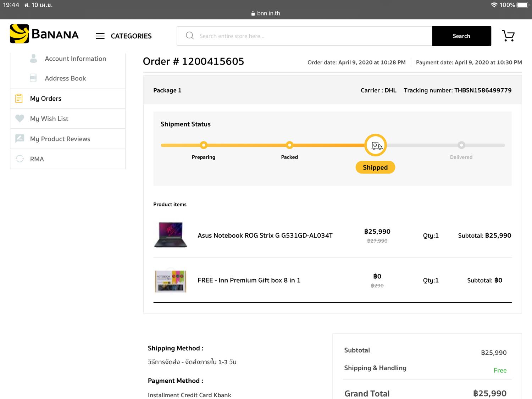
Task: Click the Delivered status marker
Action: tap(461, 145)
